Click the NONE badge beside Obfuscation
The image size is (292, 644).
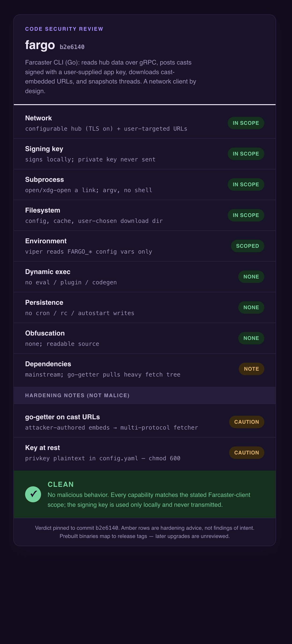[251, 338]
